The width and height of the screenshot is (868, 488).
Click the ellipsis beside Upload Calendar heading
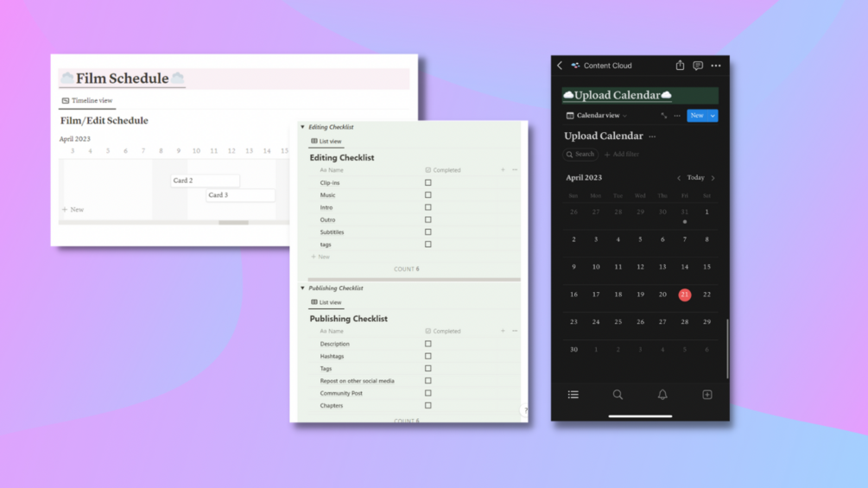pyautogui.click(x=652, y=136)
